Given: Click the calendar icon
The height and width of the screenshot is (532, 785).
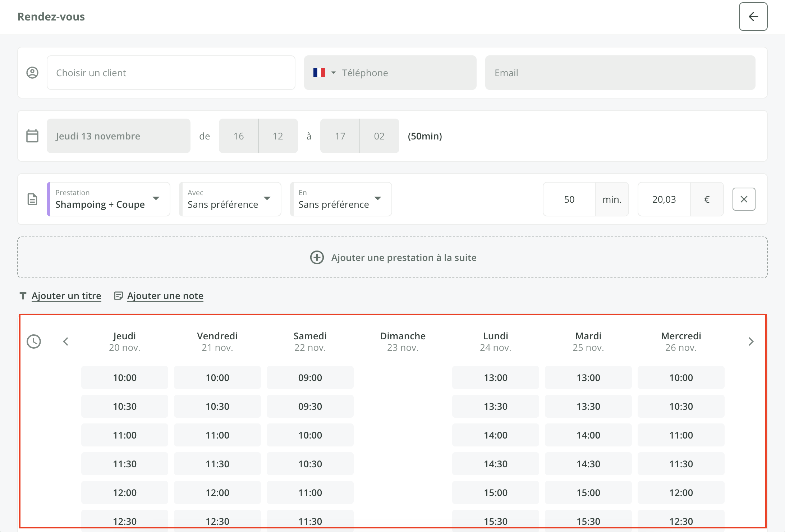Looking at the screenshot, I should [32, 136].
